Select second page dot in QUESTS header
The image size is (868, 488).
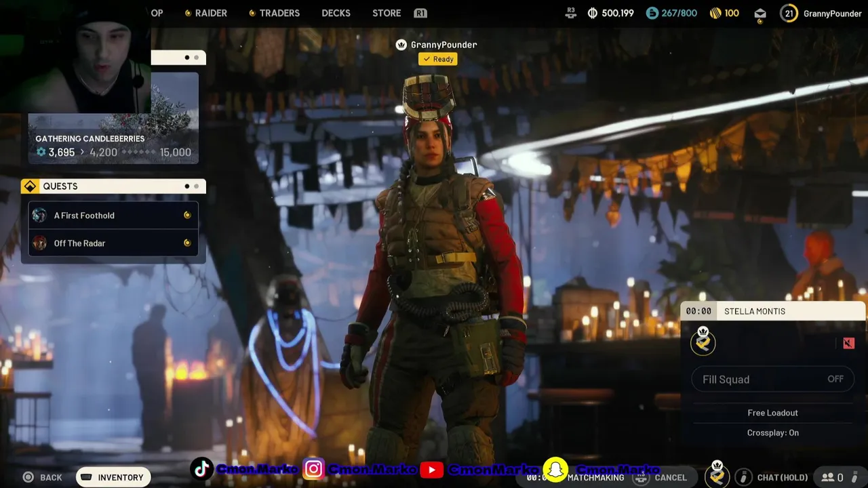pyautogui.click(x=197, y=186)
